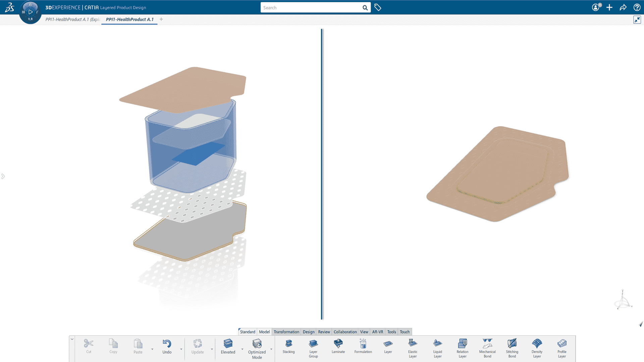Open the Undo history dropdown arrow
This screenshot has width=644, height=362.
(181, 349)
